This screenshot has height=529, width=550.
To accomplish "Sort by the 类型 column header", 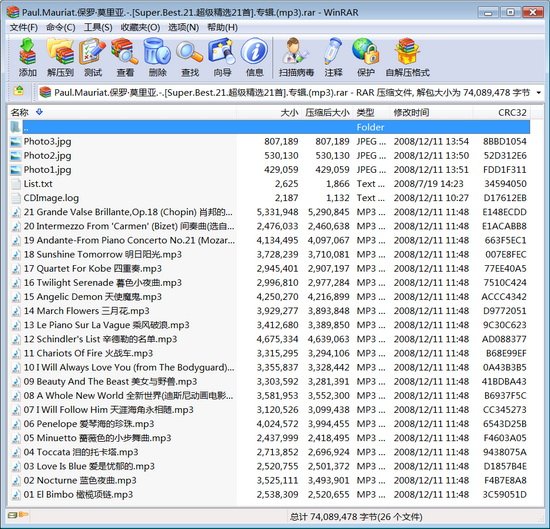I will 371,113.
